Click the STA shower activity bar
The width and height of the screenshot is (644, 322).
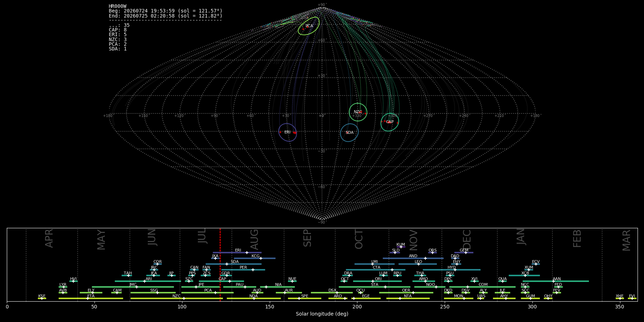coord(375,287)
